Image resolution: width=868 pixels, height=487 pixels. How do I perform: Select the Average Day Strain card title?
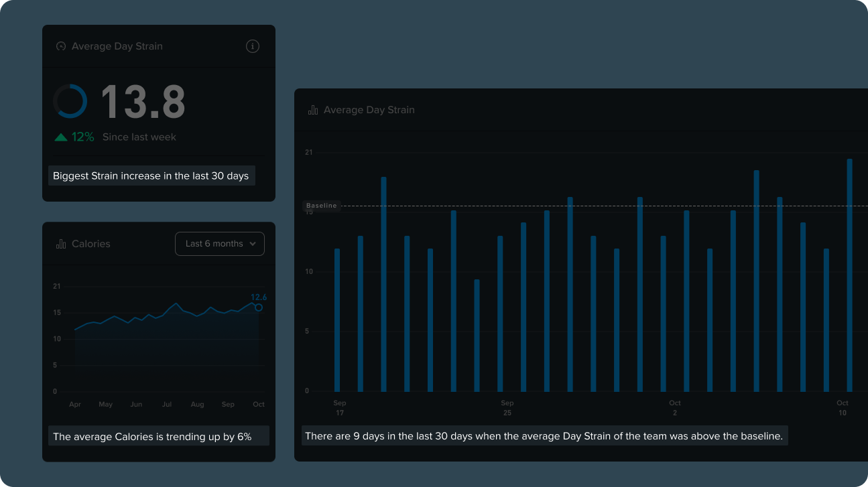point(118,46)
